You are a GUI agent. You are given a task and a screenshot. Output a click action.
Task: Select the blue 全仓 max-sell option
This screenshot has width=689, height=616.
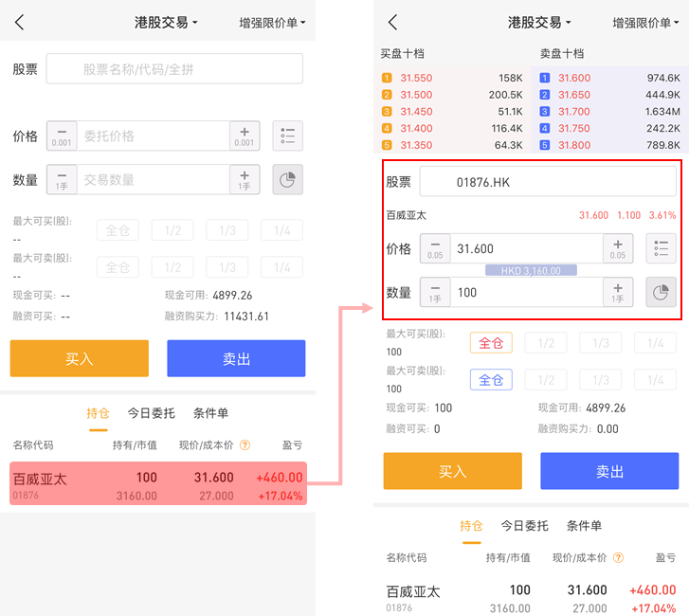point(491,380)
